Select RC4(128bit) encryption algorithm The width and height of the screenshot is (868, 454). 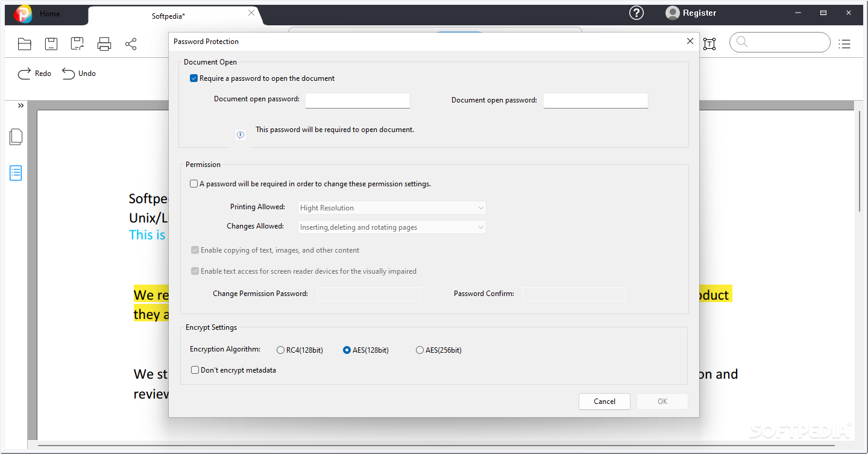click(x=280, y=350)
